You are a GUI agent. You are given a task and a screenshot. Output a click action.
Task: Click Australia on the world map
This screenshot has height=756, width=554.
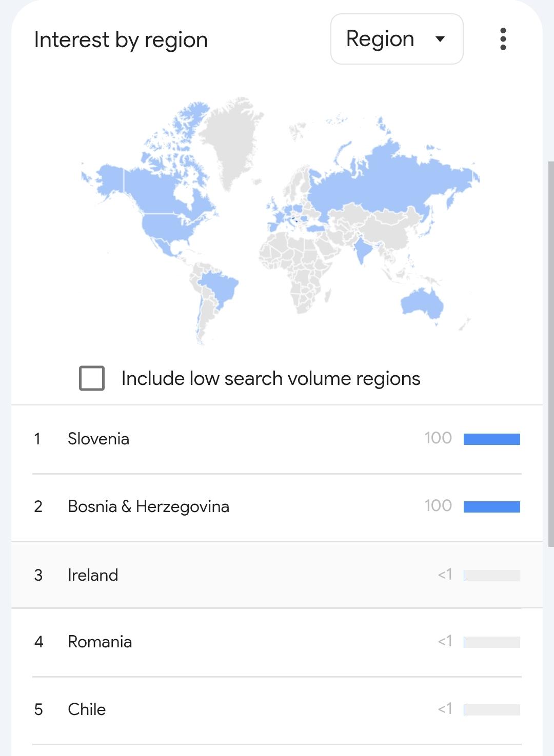(x=422, y=302)
